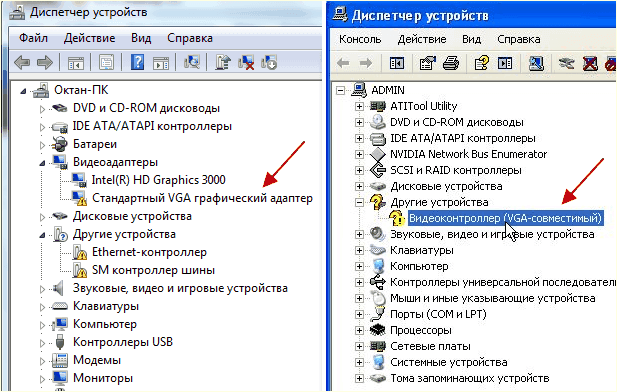Click the Update driver icon in the left window toolbar
The image size is (617, 392).
coord(223,62)
